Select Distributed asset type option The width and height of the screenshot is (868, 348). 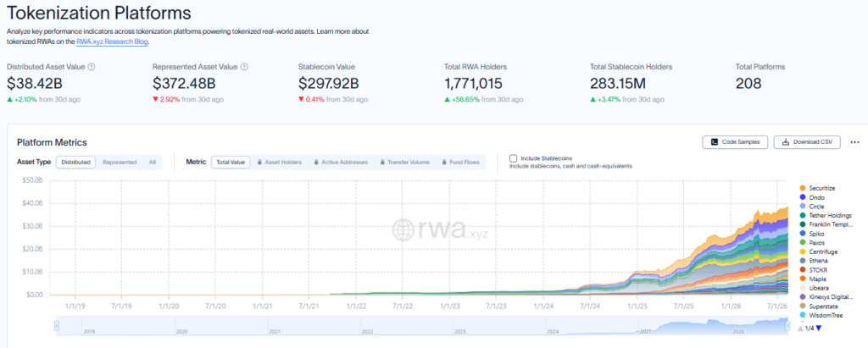click(76, 162)
